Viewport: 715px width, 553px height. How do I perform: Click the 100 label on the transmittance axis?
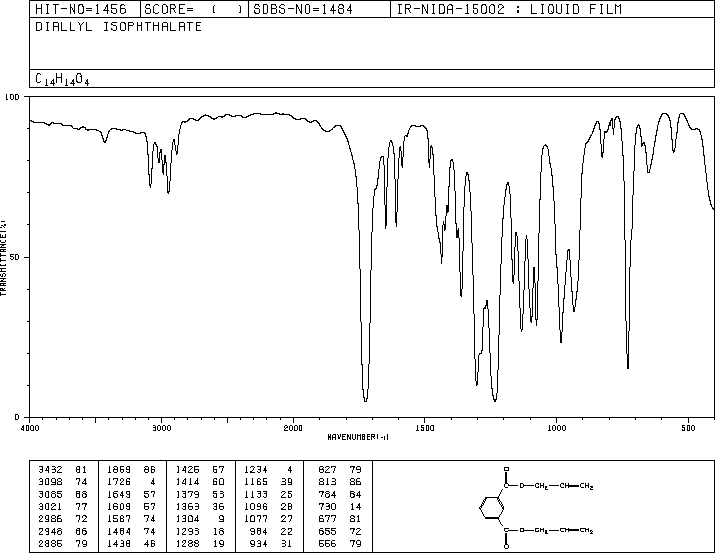(x=12, y=97)
